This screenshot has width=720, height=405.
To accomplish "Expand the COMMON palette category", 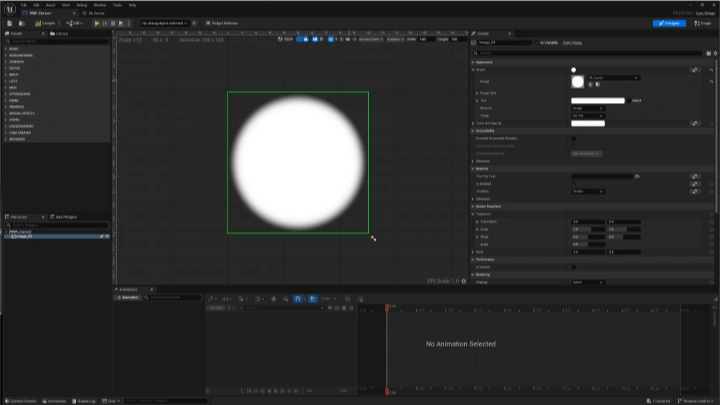I will pyautogui.click(x=16, y=62).
